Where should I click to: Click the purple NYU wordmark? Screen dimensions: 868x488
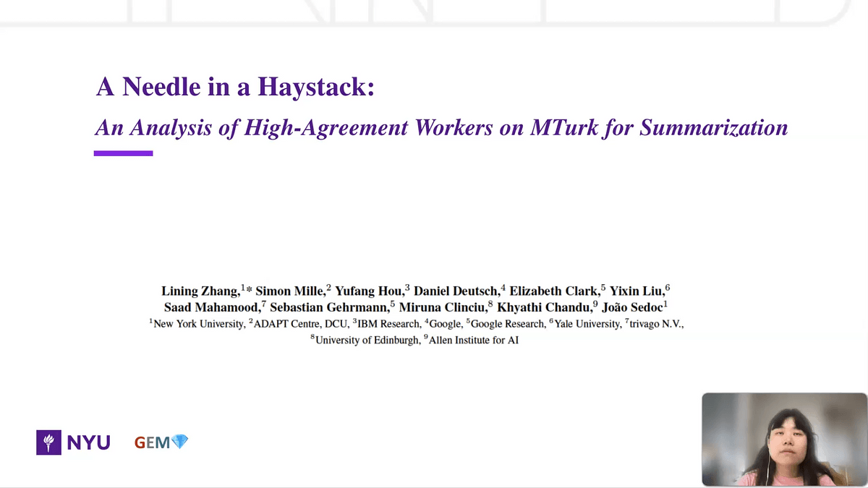click(88, 442)
